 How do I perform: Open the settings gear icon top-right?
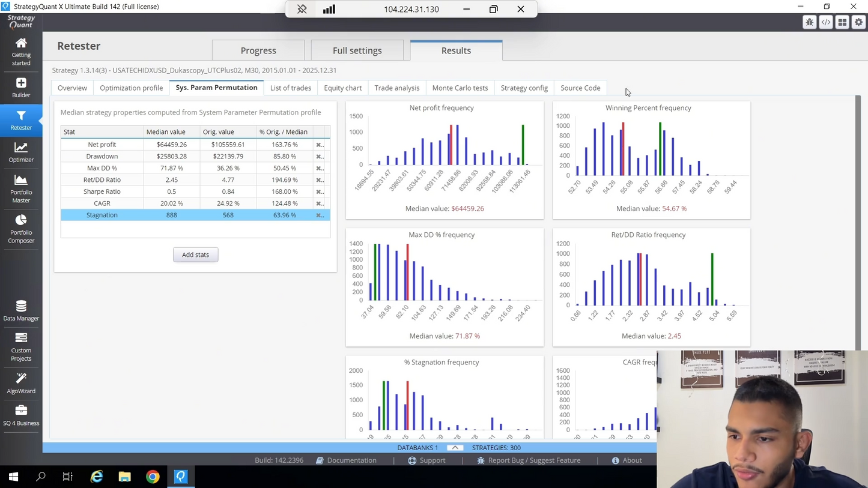[858, 22]
